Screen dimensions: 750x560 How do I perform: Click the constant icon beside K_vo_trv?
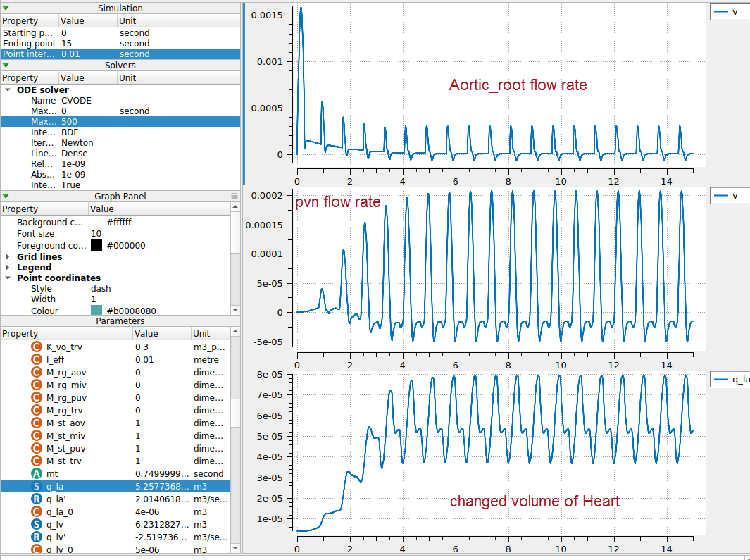(x=37, y=347)
